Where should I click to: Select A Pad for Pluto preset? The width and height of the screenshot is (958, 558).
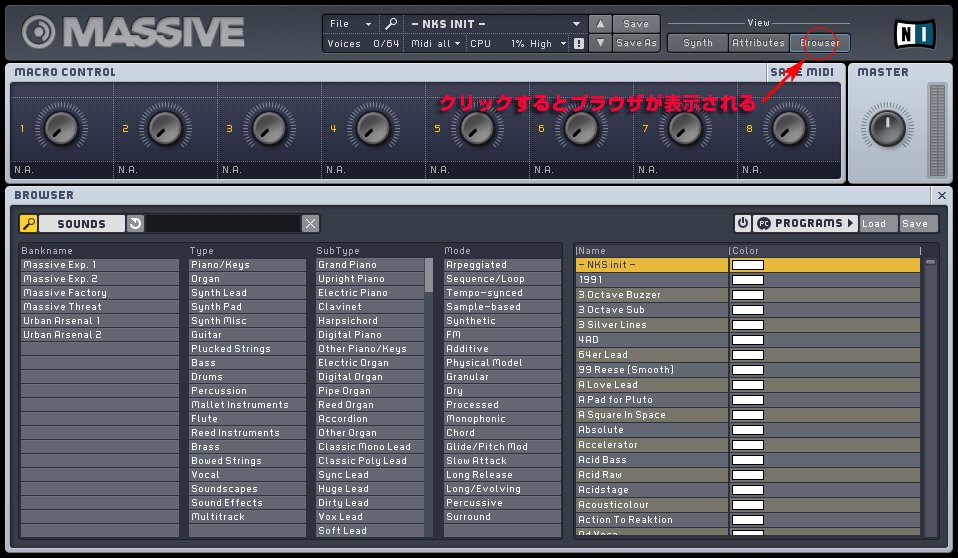click(652, 400)
